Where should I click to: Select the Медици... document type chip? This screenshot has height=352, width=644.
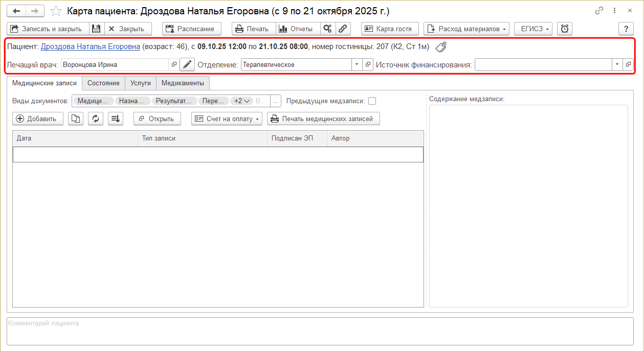(x=93, y=101)
